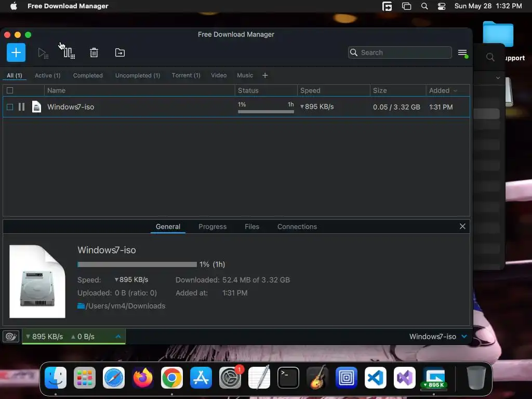532x399 pixels.
Task: Open the Files details tab
Action: pos(252,227)
